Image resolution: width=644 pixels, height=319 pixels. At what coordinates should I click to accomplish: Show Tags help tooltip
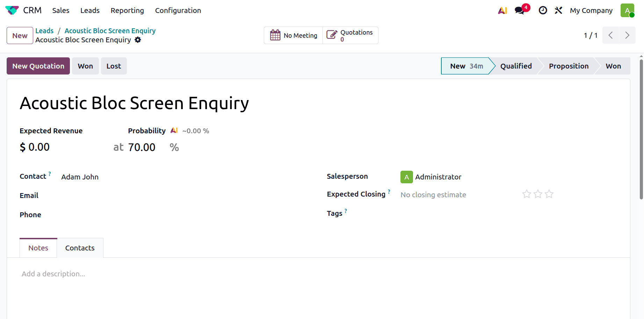coord(346,211)
